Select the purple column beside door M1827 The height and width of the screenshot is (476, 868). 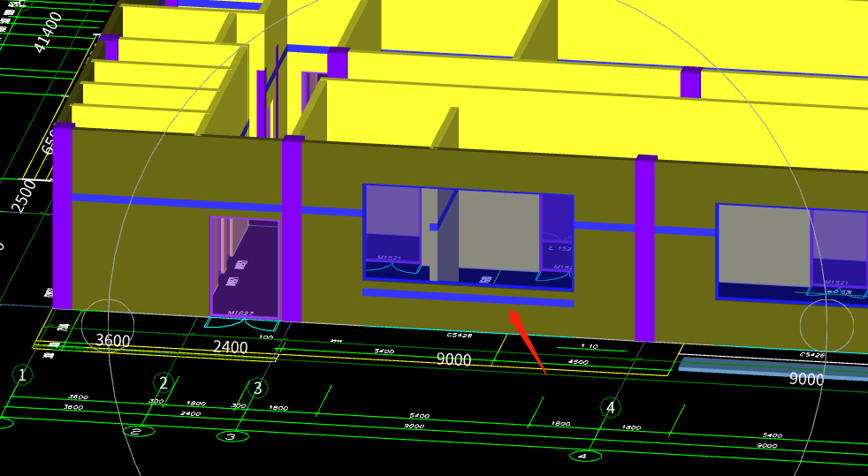pos(292,229)
